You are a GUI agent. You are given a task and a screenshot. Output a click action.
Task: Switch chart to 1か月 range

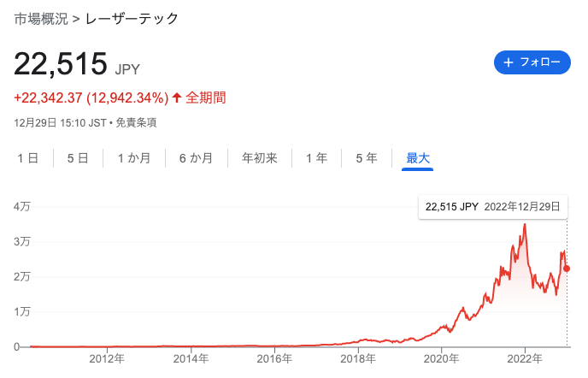[134, 158]
